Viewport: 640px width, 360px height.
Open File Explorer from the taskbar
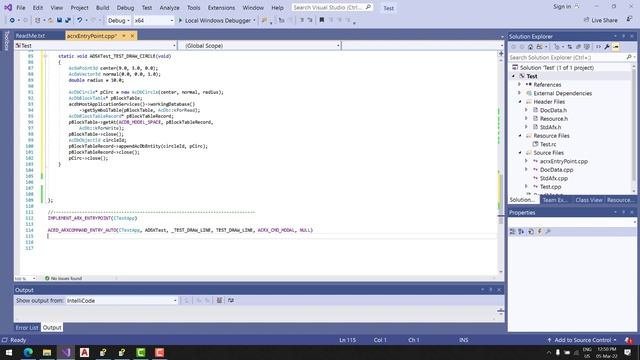[47, 352]
